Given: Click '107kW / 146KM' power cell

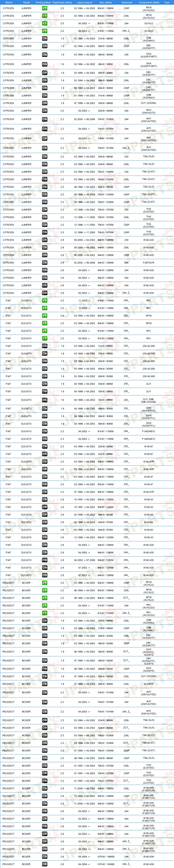Looking at the screenshot, I should coord(105,857).
